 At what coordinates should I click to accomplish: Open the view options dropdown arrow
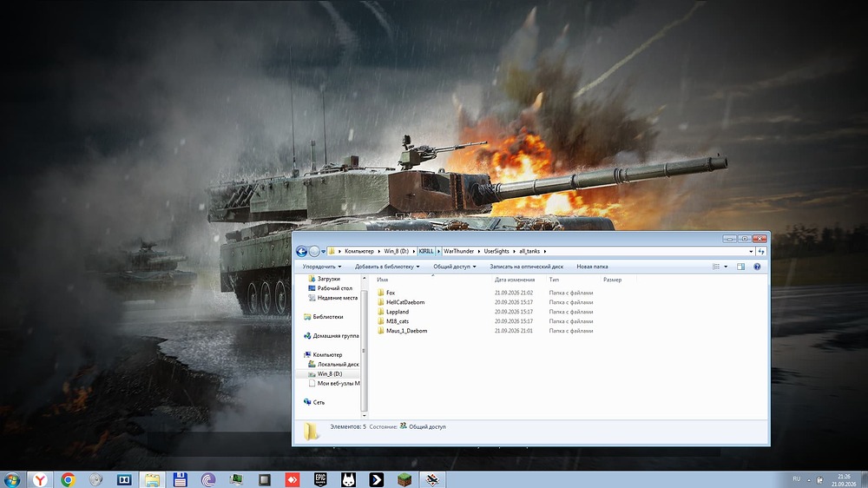click(x=726, y=267)
